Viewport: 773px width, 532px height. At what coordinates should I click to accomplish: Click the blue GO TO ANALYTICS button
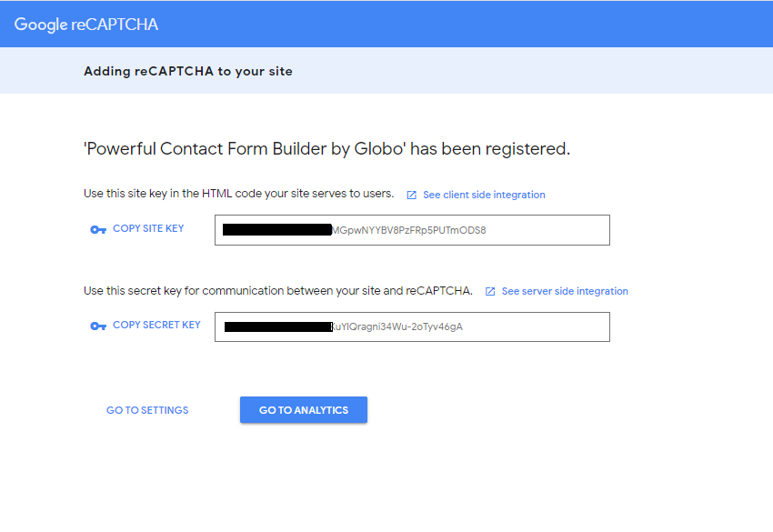click(x=304, y=410)
